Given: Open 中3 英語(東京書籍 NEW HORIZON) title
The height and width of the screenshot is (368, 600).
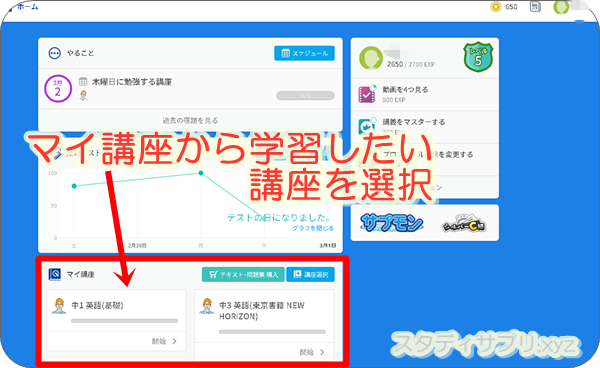Looking at the screenshot, I should (x=262, y=311).
